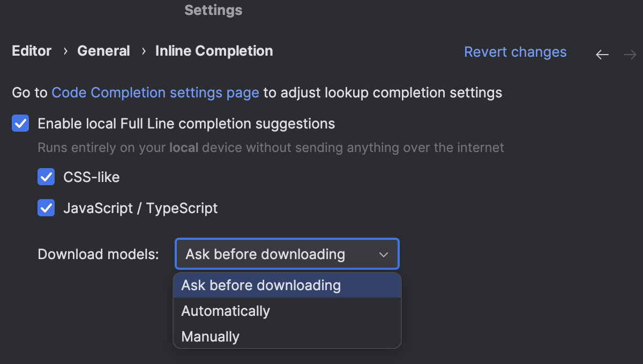Viewport: 643px width, 364px height.
Task: Select the General breadcrumb item
Action: point(103,51)
